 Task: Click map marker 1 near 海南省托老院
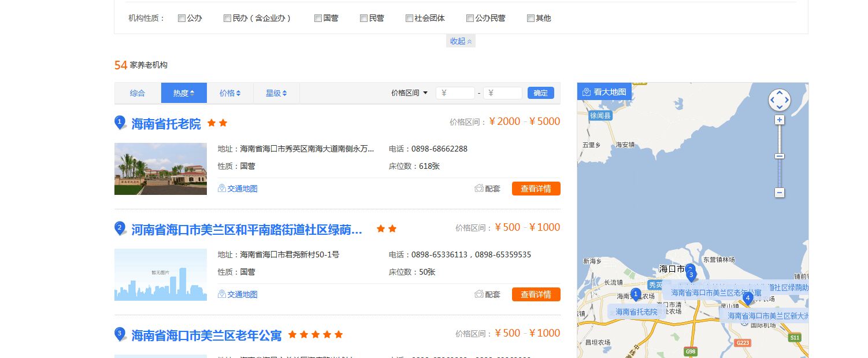click(636, 294)
